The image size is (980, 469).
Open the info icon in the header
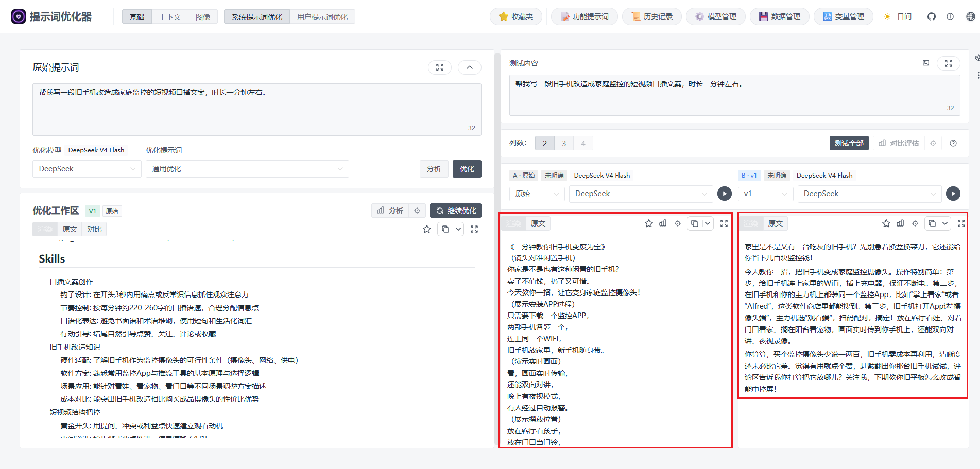(950, 16)
